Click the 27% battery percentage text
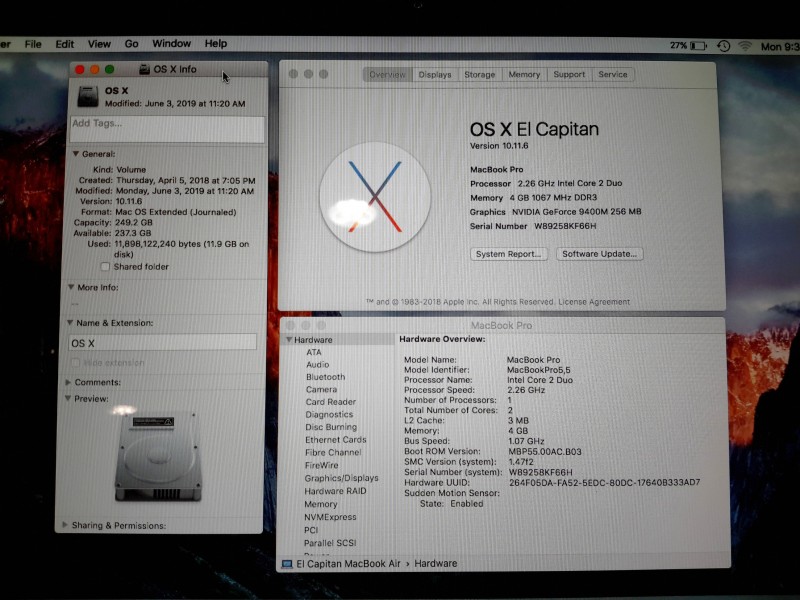The image size is (800, 600). point(679,45)
